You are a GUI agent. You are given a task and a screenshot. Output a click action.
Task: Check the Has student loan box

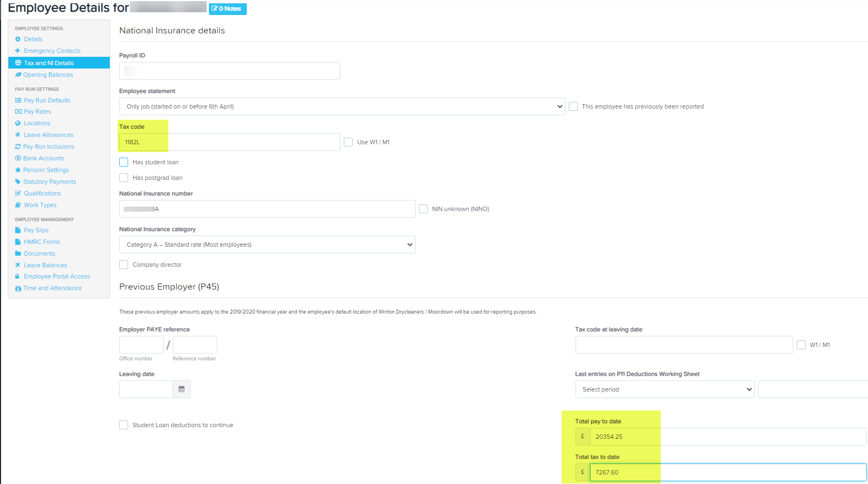pyautogui.click(x=123, y=162)
